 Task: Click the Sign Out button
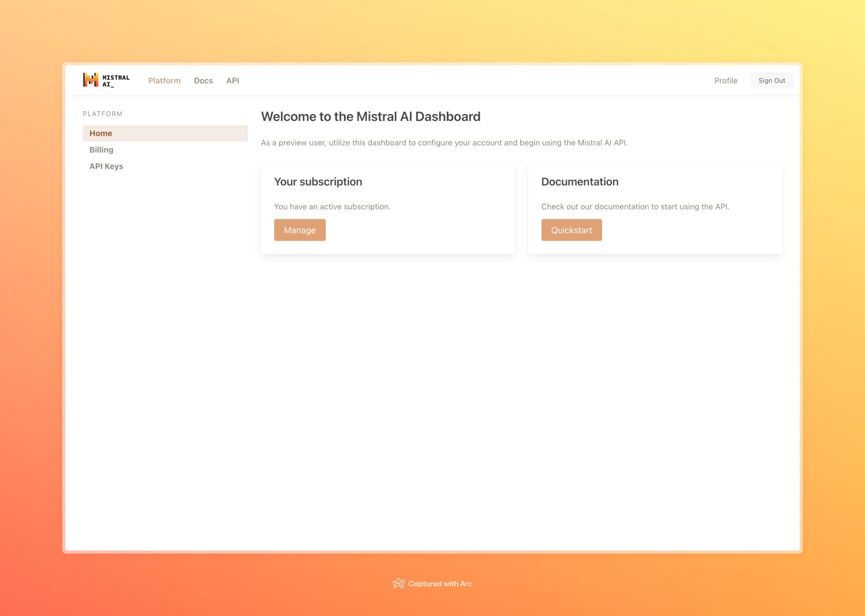pyautogui.click(x=772, y=81)
